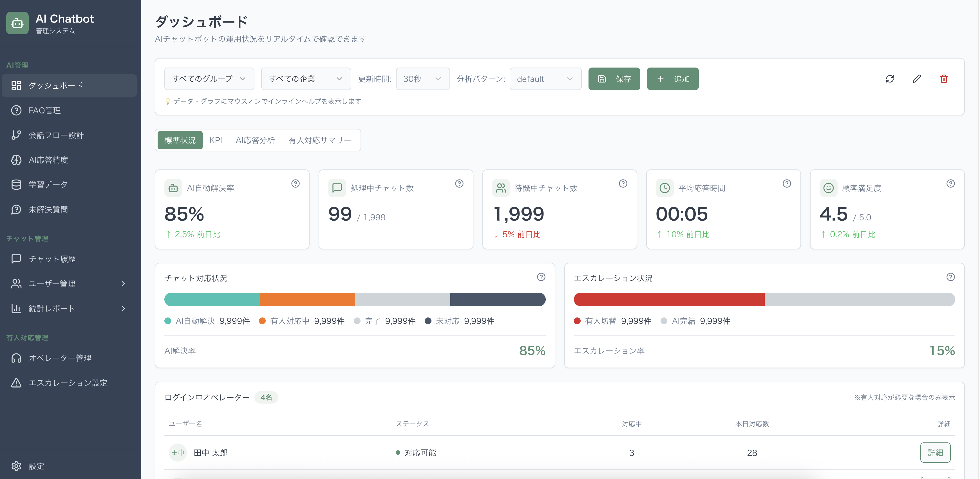The image size is (980, 479).
Task: Click the ステータス column header
Action: pyautogui.click(x=412, y=424)
